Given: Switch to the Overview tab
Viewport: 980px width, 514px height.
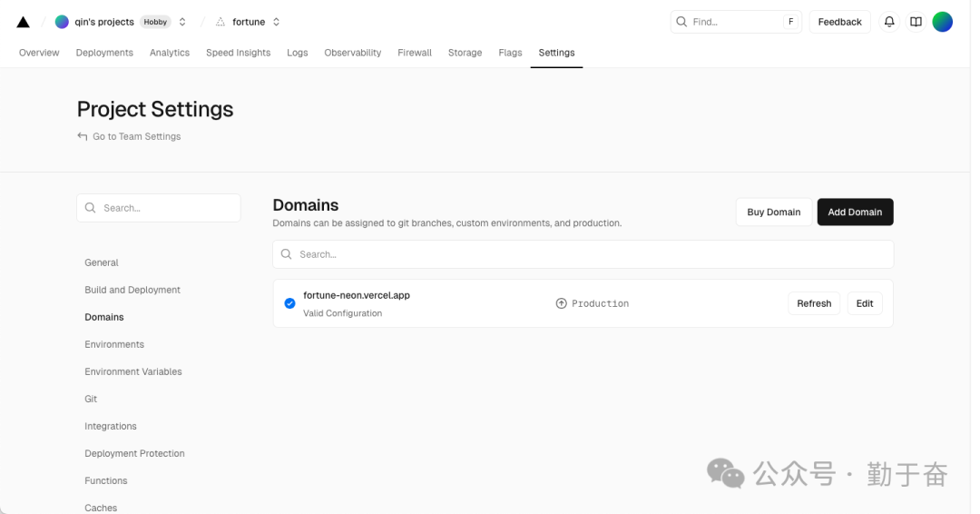Looking at the screenshot, I should coord(39,53).
